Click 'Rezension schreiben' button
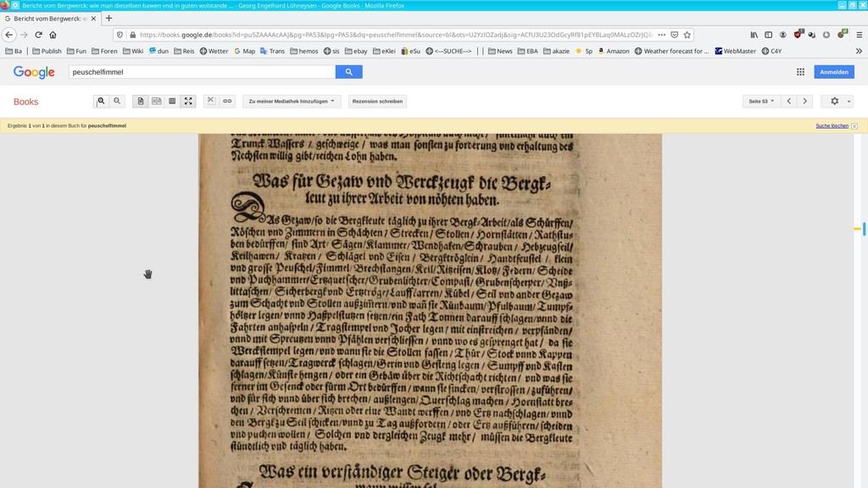The height and width of the screenshot is (488, 868). [377, 102]
